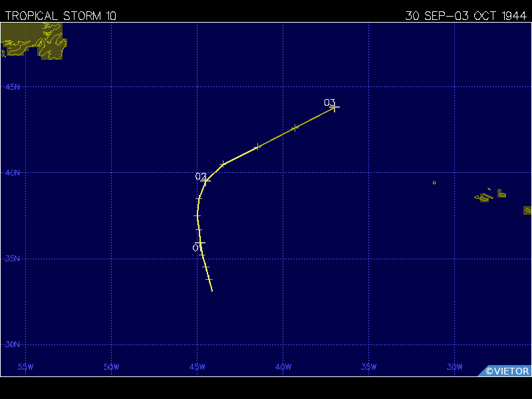Click the 40N latitude label

12,173
